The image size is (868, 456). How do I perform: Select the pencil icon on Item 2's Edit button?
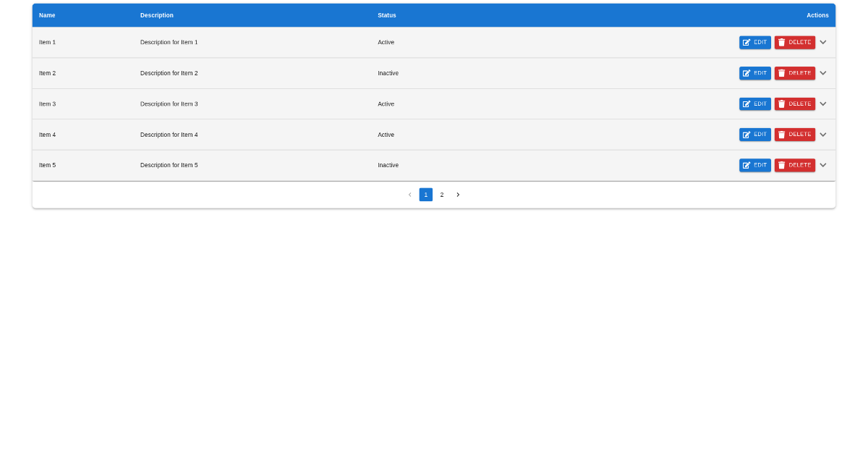coord(747,73)
